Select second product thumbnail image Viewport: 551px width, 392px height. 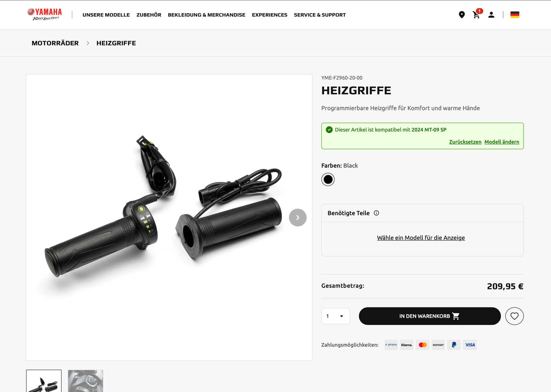(86, 381)
